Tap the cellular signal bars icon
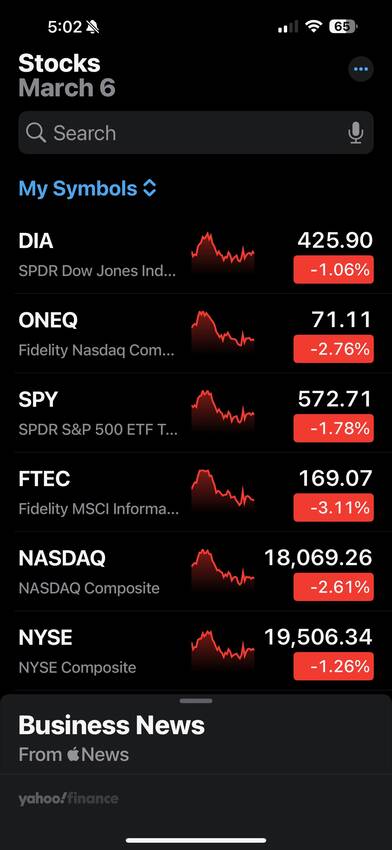392x850 pixels. click(288, 27)
